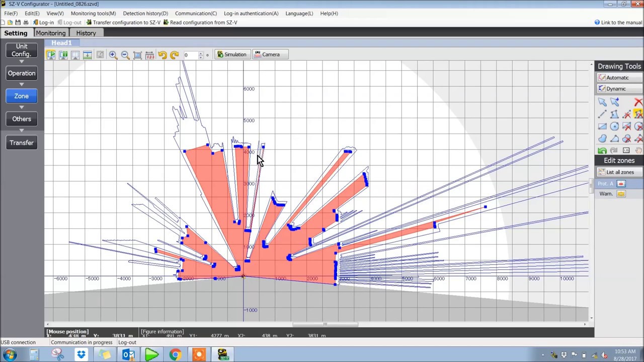
Task: Select the sector arc drawing tool
Action: [x=614, y=139]
